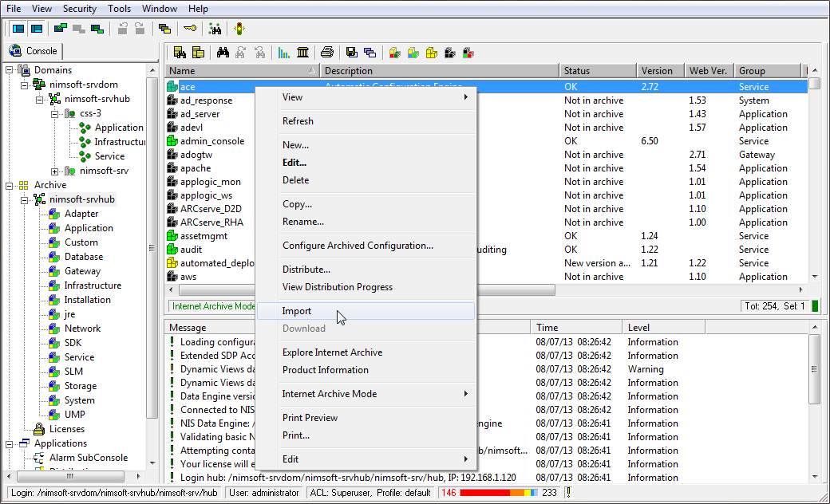Click the list-with-binoculars find icon

tap(180, 53)
